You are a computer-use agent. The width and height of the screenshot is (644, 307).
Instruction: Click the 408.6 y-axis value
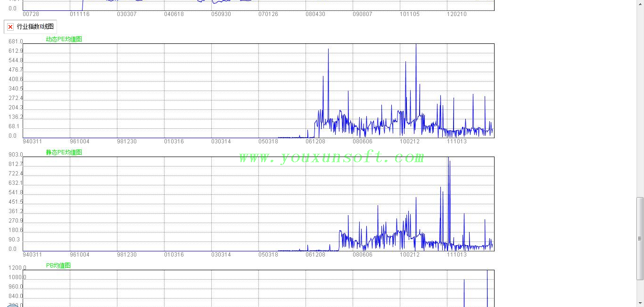(x=16, y=79)
